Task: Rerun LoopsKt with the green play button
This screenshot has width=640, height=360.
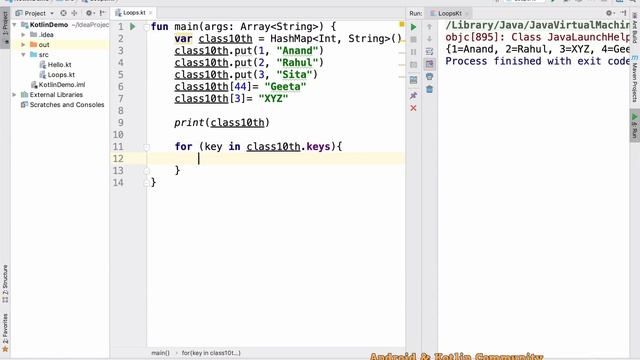Action: click(x=413, y=27)
